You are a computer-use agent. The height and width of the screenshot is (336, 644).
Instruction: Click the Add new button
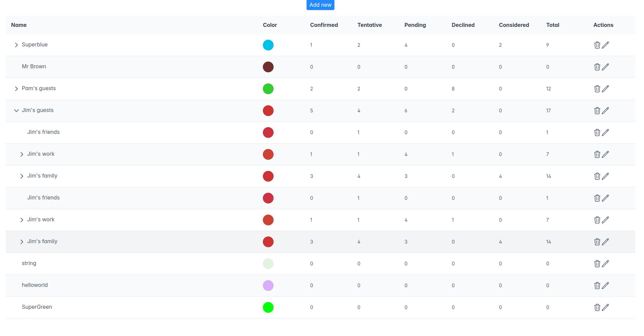320,5
